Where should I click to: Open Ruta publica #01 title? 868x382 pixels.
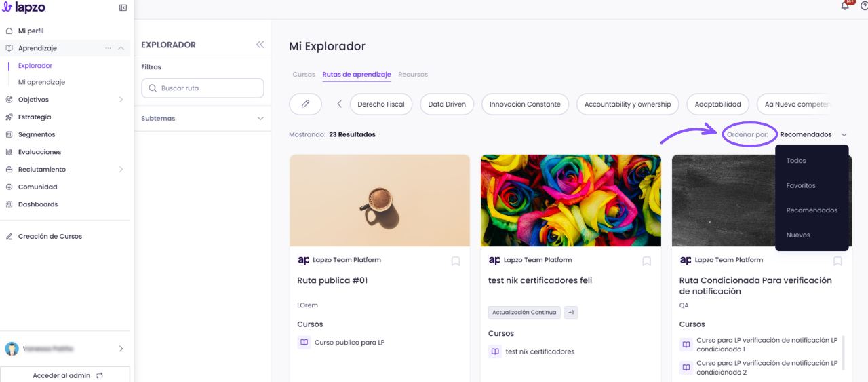[x=332, y=280]
